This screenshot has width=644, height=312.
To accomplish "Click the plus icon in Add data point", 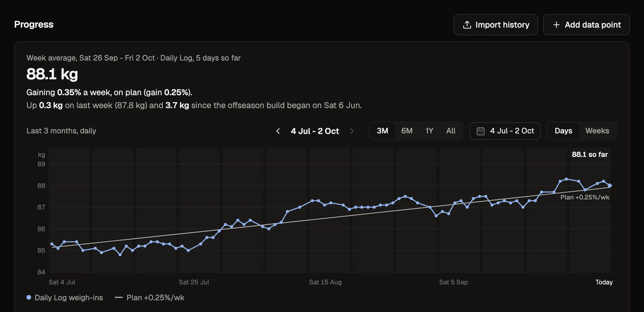I will tap(556, 25).
